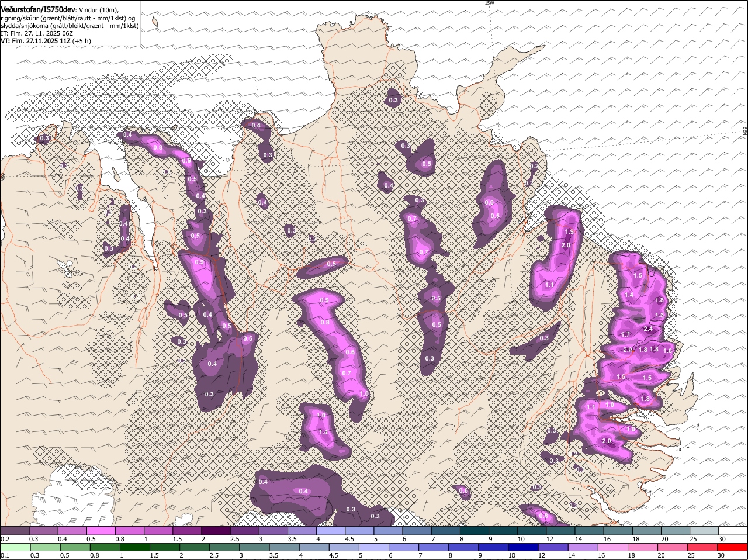Pick the top-row legend swatch labeled 0.5
This screenshot has width=748, height=560.
101,531
